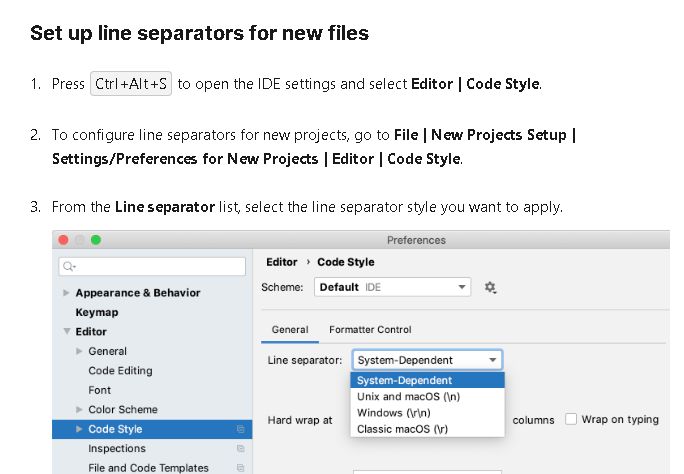The height and width of the screenshot is (474, 684).
Task: Select Classic macOS (\r) option
Action: (x=402, y=429)
